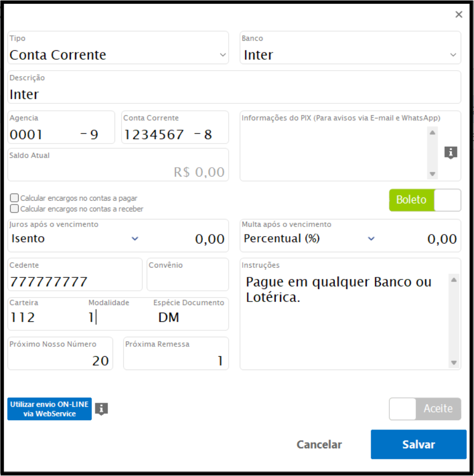Click the info icon beside PIX information

click(450, 153)
